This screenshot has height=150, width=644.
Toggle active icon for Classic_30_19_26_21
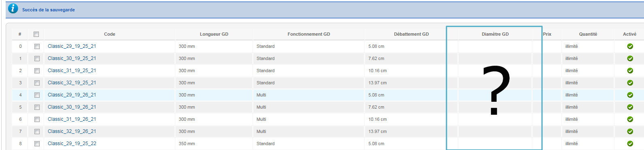(x=630, y=107)
